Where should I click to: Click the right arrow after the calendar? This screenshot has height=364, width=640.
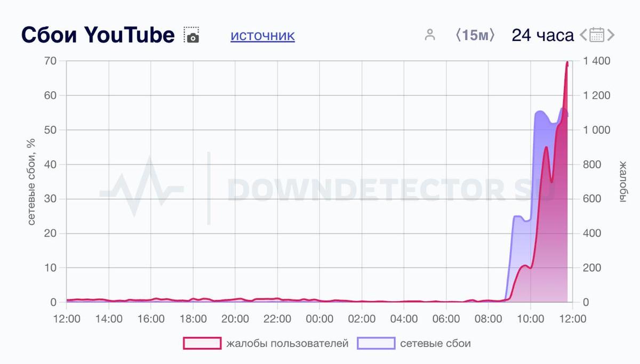pos(611,35)
